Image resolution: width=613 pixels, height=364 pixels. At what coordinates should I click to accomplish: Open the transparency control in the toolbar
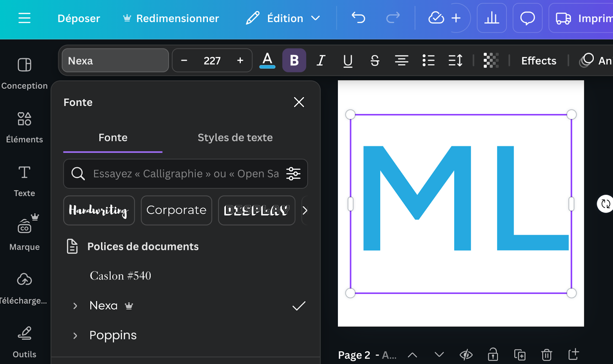[491, 60]
